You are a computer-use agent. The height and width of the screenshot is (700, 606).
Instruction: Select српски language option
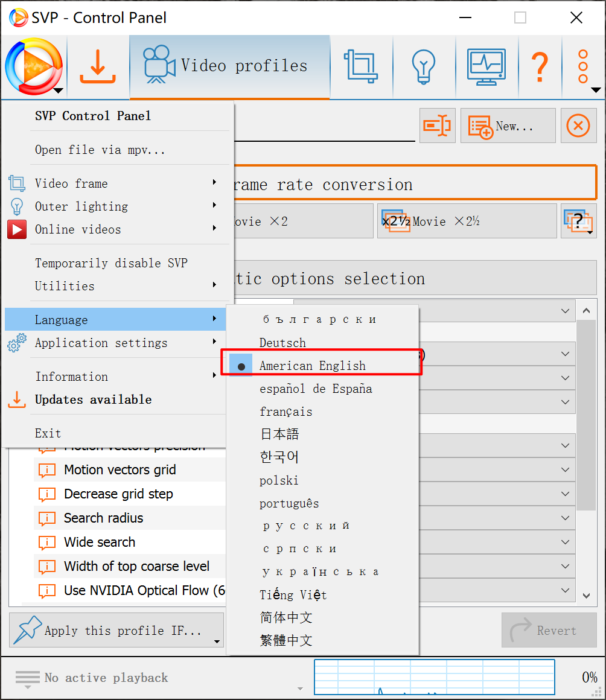pyautogui.click(x=322, y=549)
